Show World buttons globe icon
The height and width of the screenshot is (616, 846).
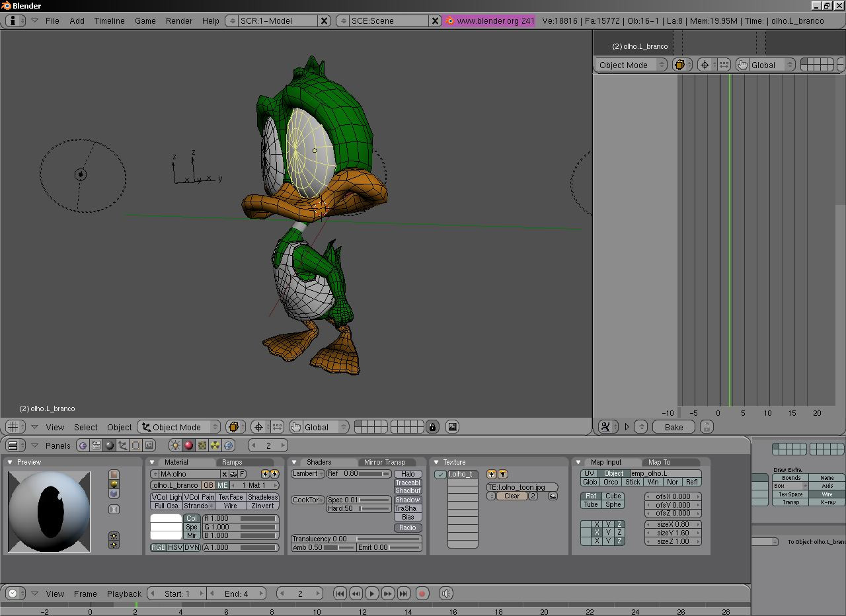click(229, 445)
